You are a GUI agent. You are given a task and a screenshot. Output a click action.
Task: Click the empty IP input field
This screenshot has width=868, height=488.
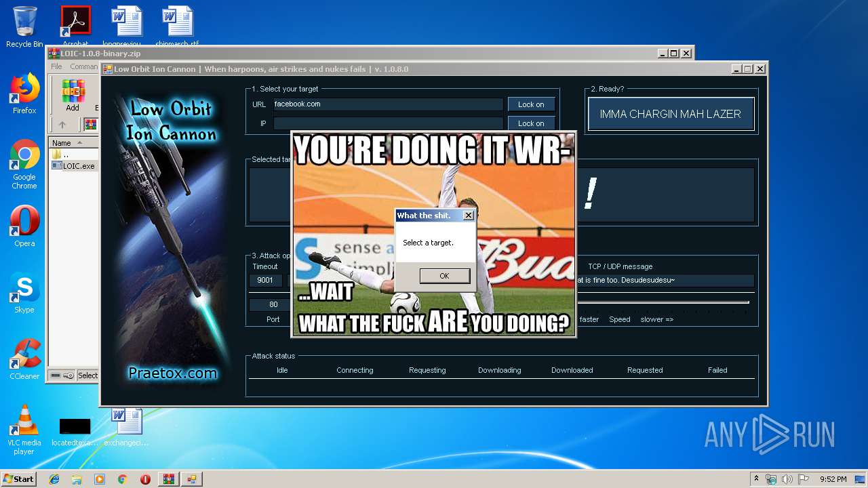point(388,123)
